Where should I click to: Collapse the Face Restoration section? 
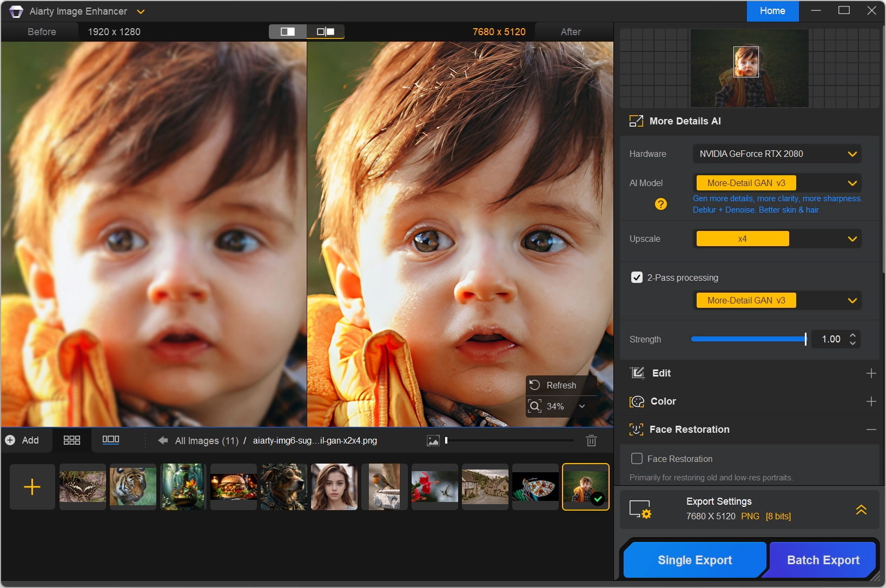coord(871,430)
